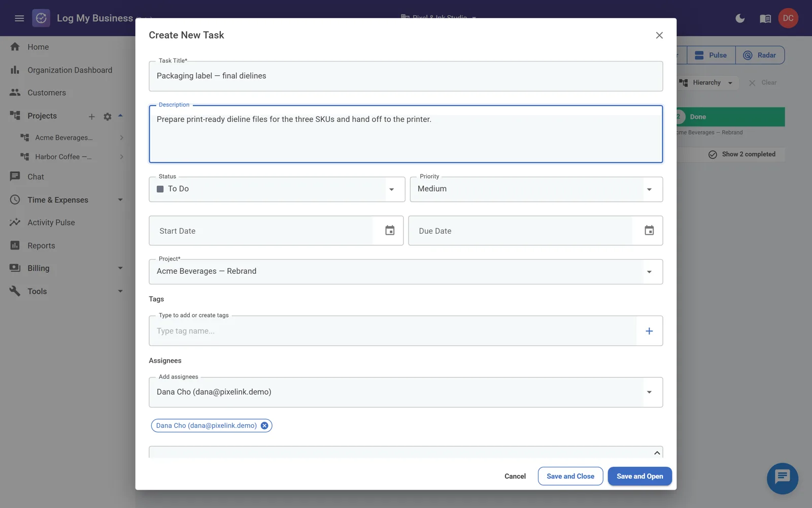Open the Hierarchy dropdown arrow
The width and height of the screenshot is (812, 508).
pyautogui.click(x=730, y=83)
